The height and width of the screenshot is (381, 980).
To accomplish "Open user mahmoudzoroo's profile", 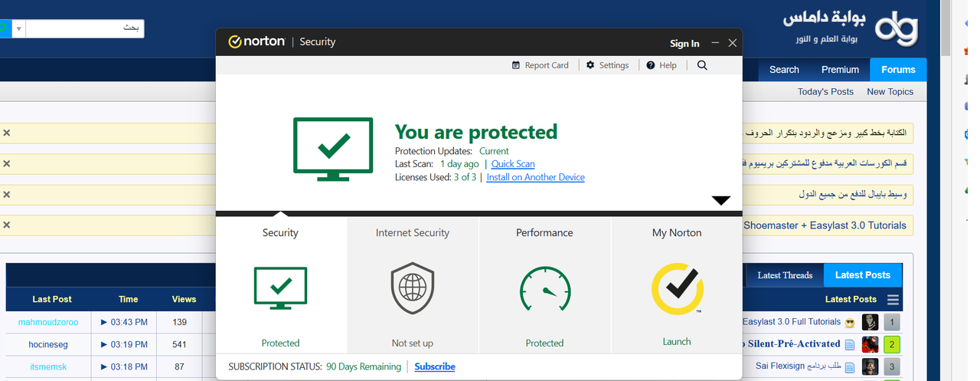I will pyautogui.click(x=48, y=322).
